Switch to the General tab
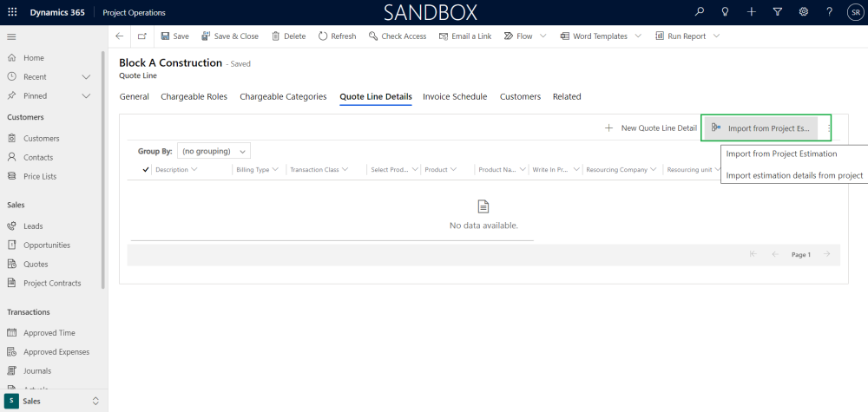Viewport: 868px width, 412px height. [134, 97]
